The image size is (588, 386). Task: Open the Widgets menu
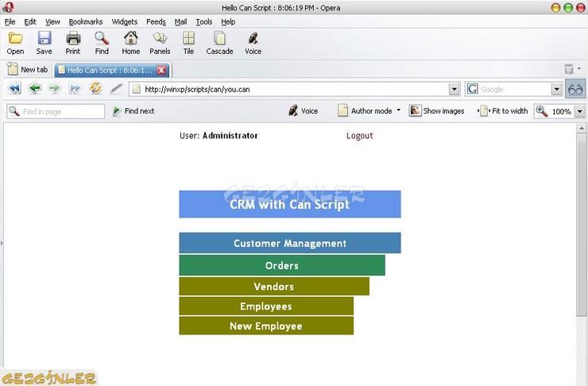pyautogui.click(x=125, y=21)
